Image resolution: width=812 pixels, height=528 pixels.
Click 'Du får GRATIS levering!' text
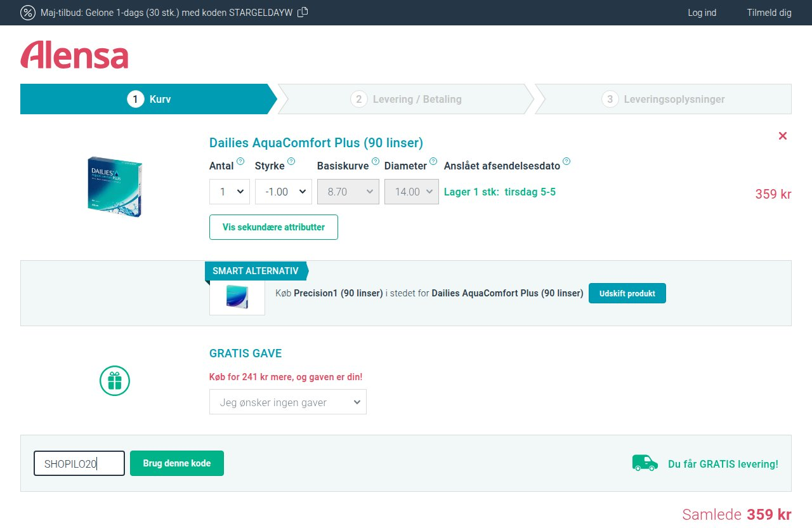[723, 464]
